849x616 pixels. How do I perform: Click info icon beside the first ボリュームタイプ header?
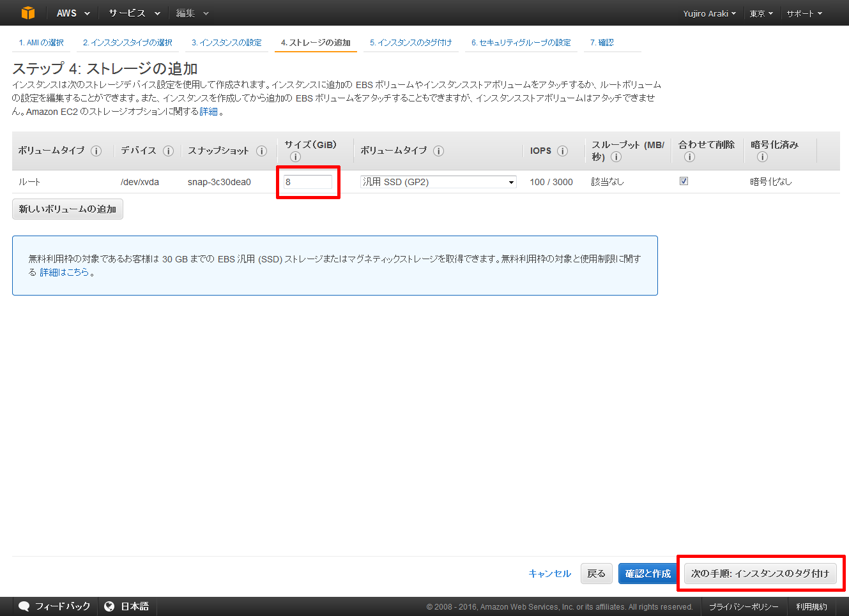coord(96,151)
